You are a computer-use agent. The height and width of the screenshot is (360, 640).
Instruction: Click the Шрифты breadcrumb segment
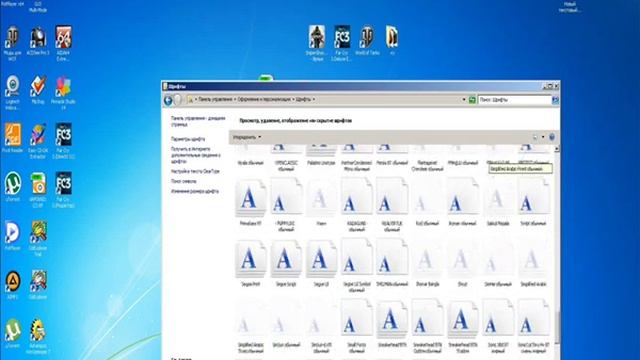click(x=303, y=99)
